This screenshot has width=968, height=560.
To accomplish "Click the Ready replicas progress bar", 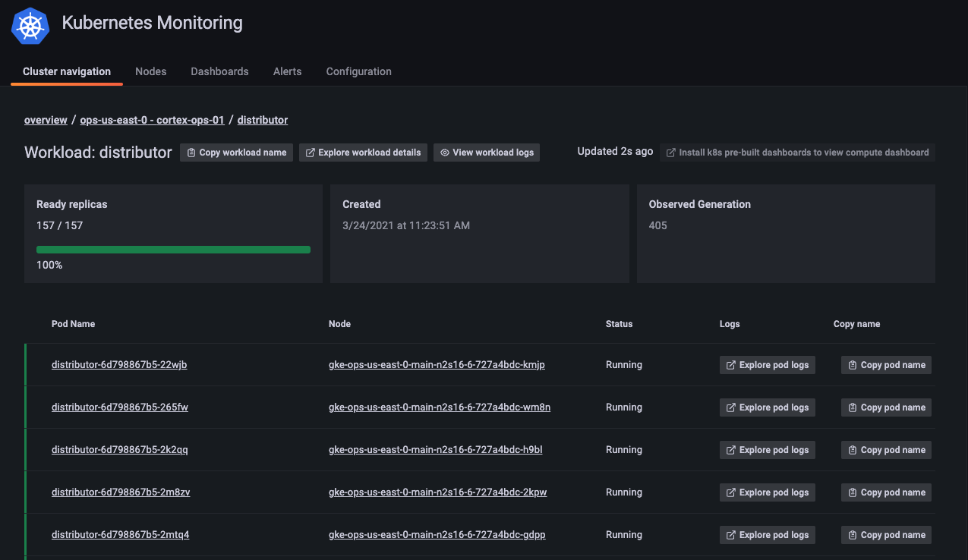I will coord(173,249).
